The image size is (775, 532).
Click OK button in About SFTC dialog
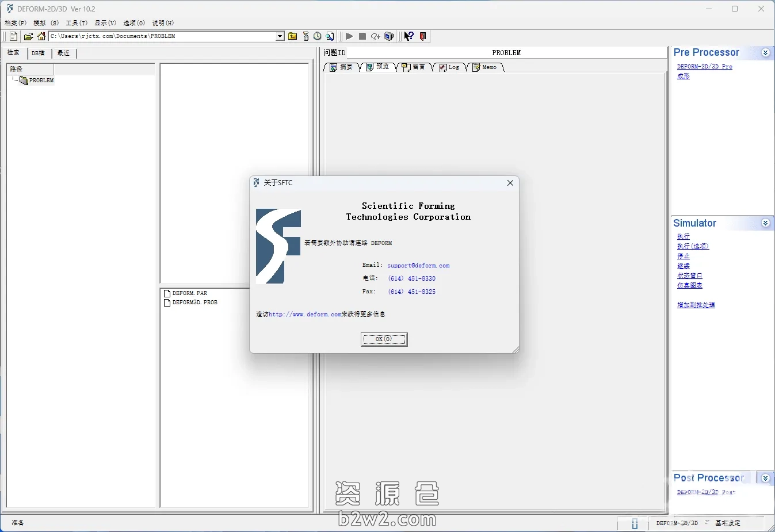384,339
